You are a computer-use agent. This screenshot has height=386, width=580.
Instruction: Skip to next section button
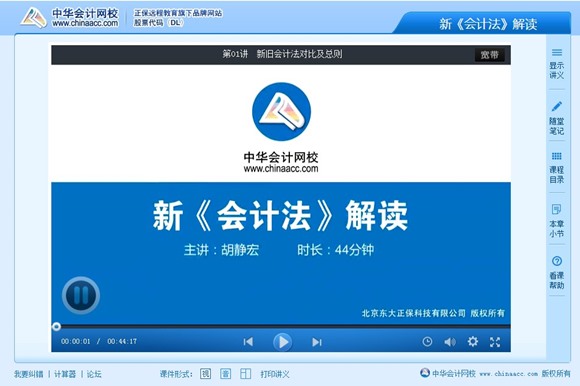coord(317,342)
